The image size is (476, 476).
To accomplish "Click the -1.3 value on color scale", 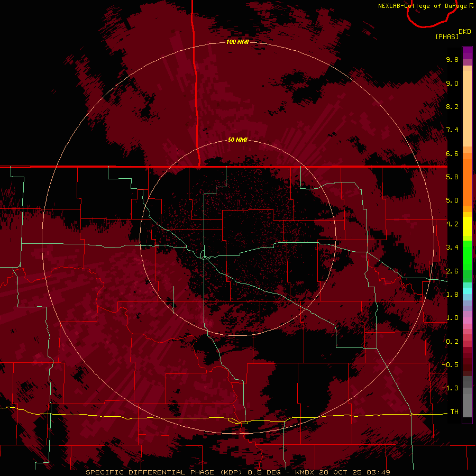I will pyautogui.click(x=450, y=388).
